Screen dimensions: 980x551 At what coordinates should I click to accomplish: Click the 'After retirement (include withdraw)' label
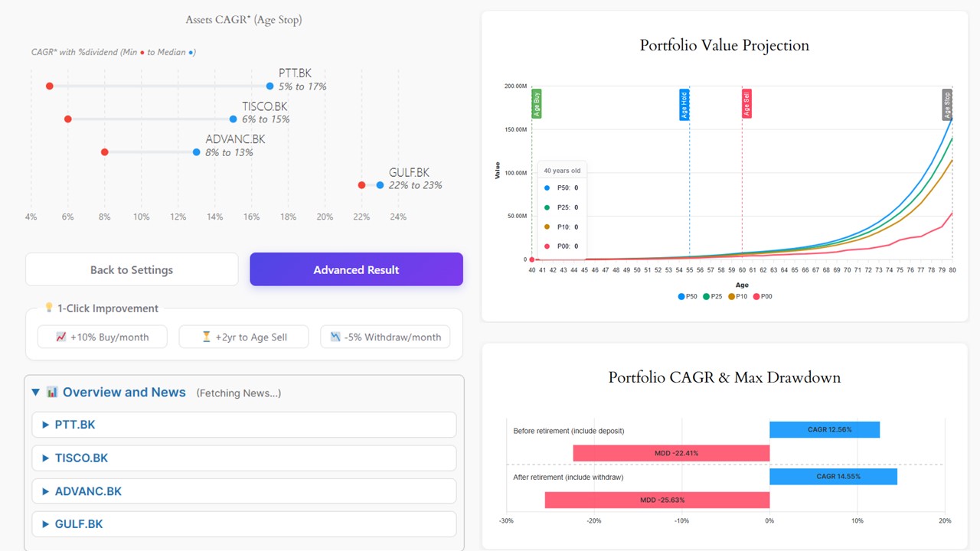coord(568,478)
